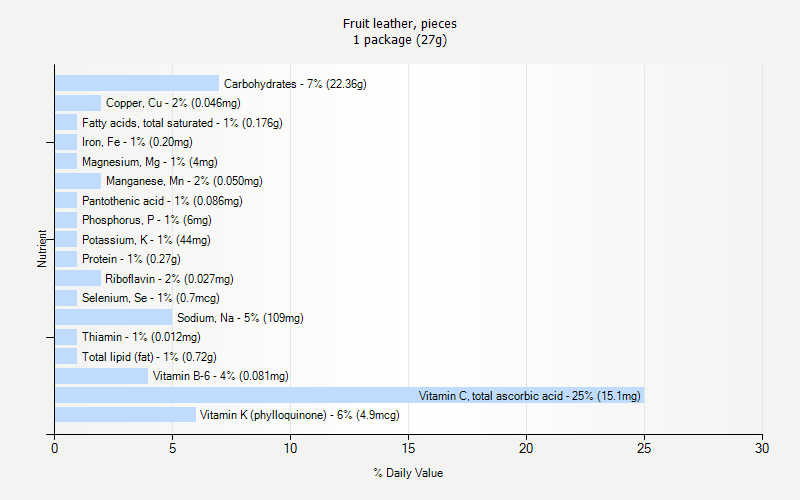Viewport: 800px width, 500px height.
Task: Click the '1 package (27g)' subtitle
Action: click(399, 40)
